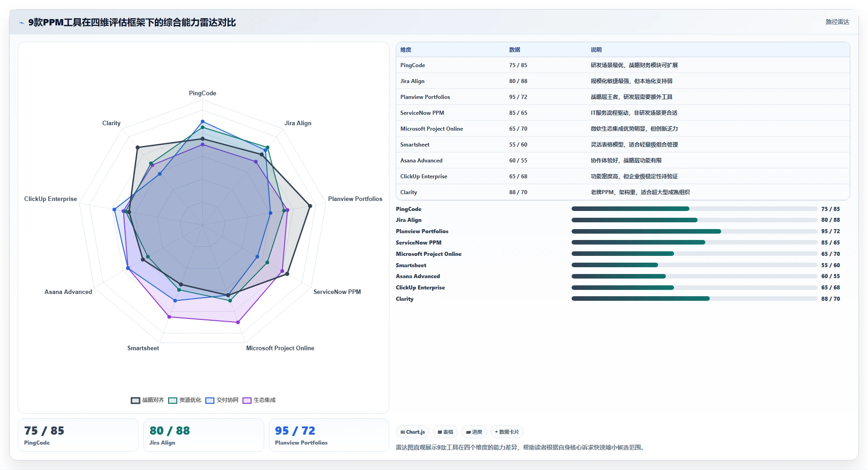Screen dimensions: 868x470
Task: Click the table description 规模化敏捷最强，但本地化支持弱
Action: click(x=631, y=81)
